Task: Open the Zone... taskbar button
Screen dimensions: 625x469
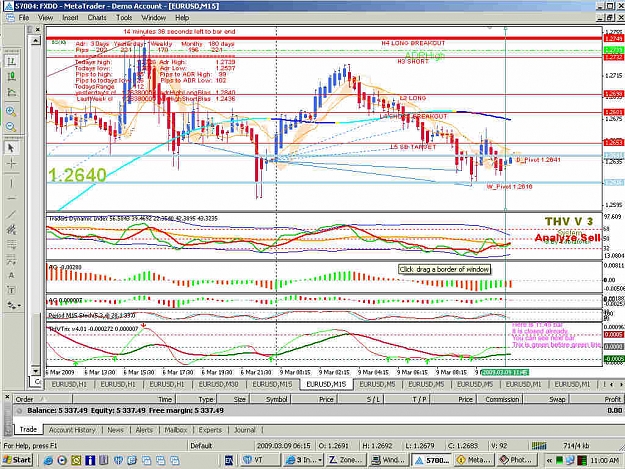Action: coord(345,460)
